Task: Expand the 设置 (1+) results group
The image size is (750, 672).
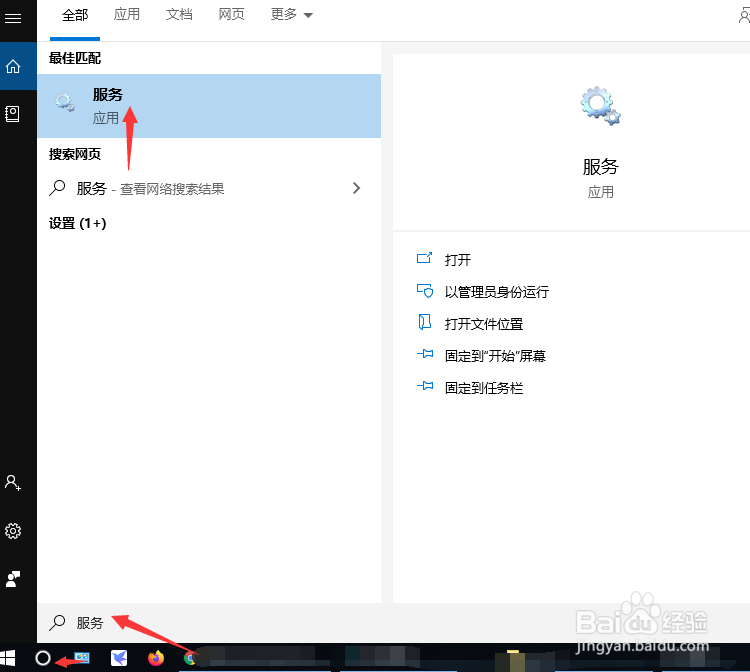Action: point(77,223)
